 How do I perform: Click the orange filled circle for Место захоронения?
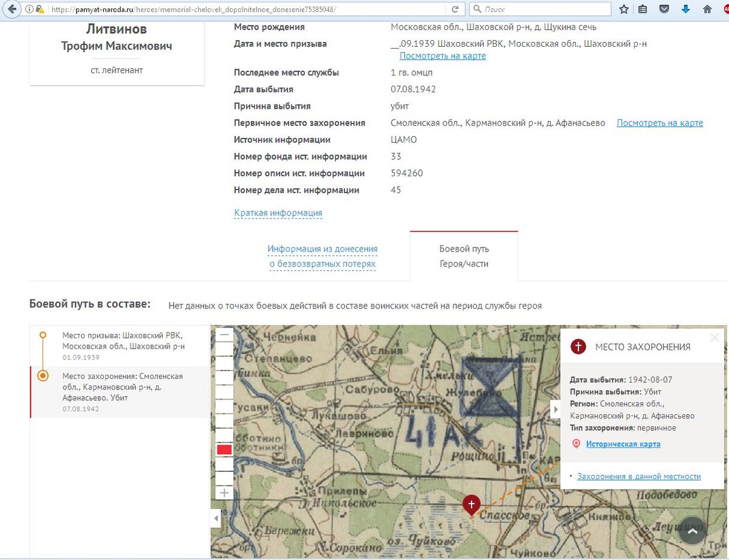[x=43, y=376]
